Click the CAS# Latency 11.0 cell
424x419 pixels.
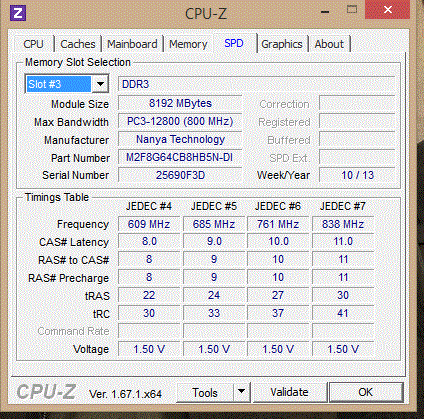point(343,242)
